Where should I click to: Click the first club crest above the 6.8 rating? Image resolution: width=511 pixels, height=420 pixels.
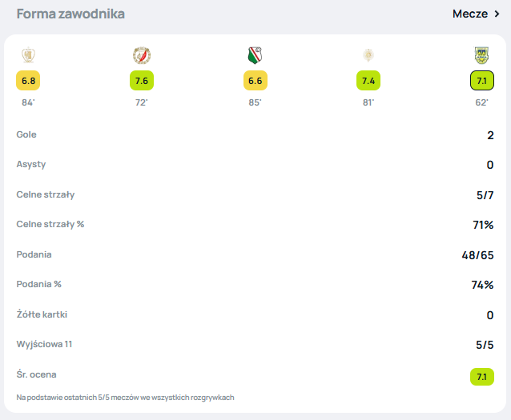pos(28,55)
